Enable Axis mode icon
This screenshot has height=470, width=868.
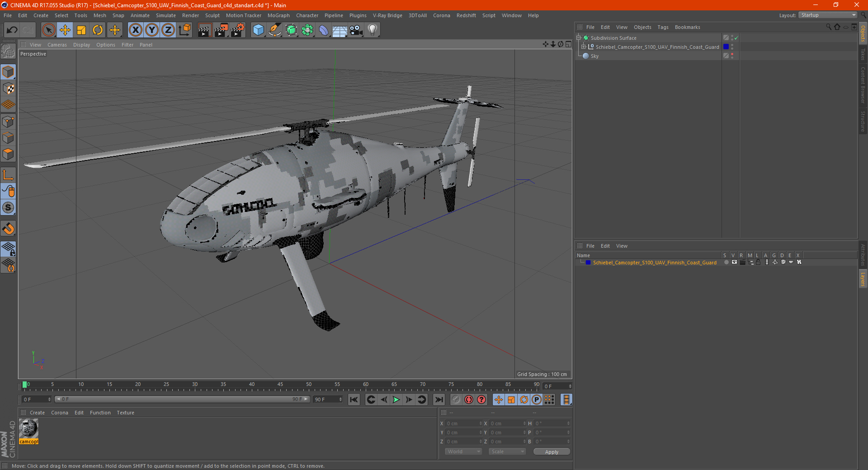coord(8,174)
